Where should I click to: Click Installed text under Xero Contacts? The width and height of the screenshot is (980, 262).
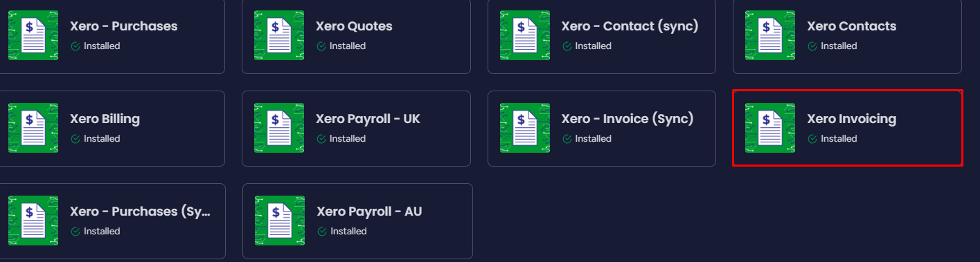point(839,46)
